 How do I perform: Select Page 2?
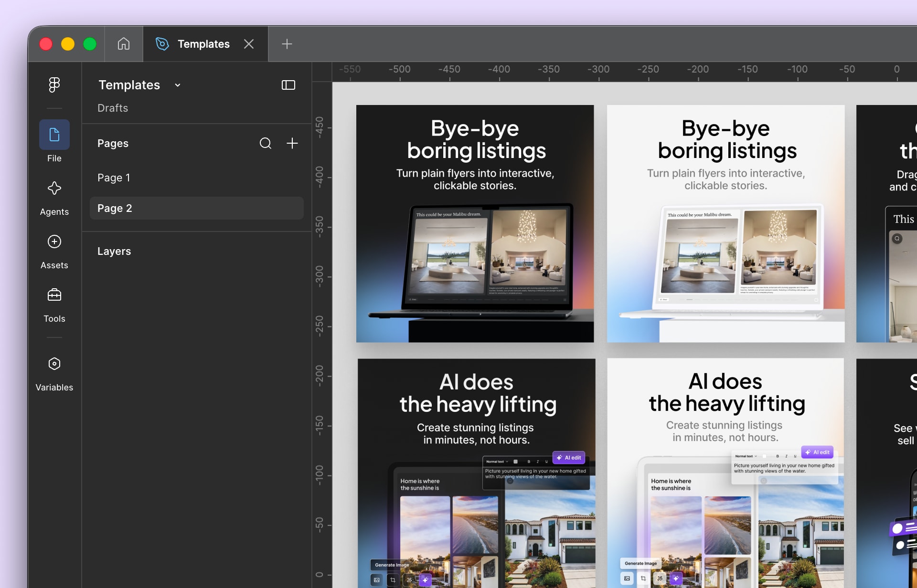coord(197,208)
